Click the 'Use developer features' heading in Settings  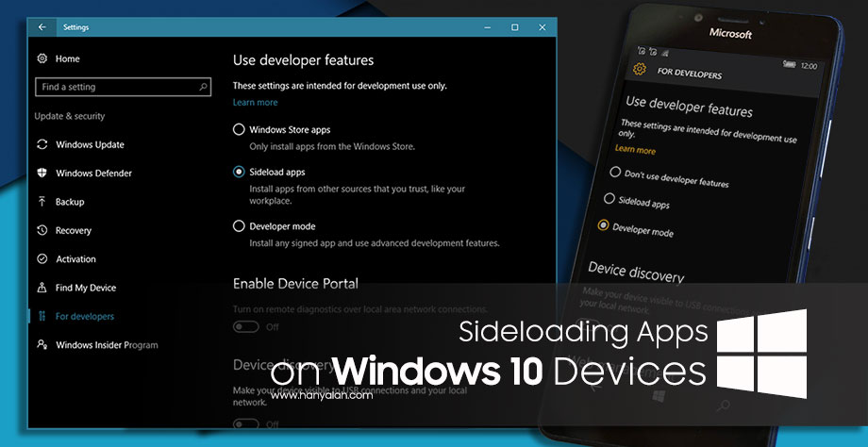[x=304, y=60]
